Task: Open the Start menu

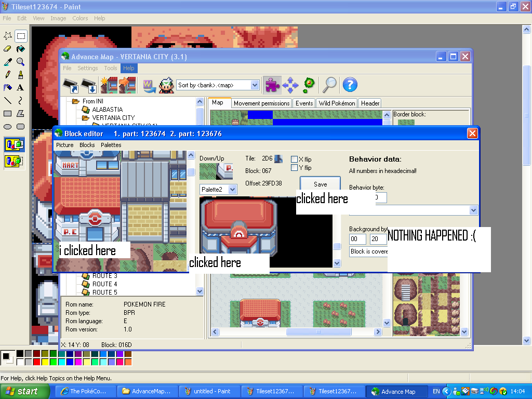Action: (25, 391)
